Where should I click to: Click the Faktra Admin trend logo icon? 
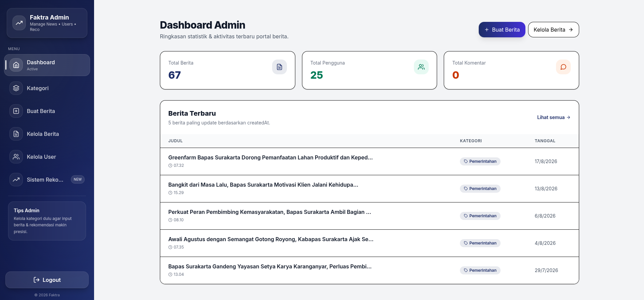pos(19,23)
